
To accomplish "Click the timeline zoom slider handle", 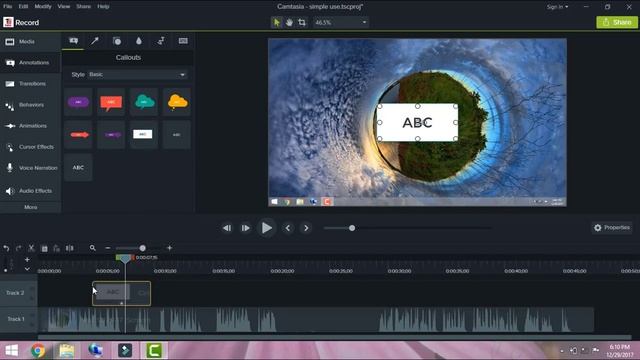I will pos(142,248).
